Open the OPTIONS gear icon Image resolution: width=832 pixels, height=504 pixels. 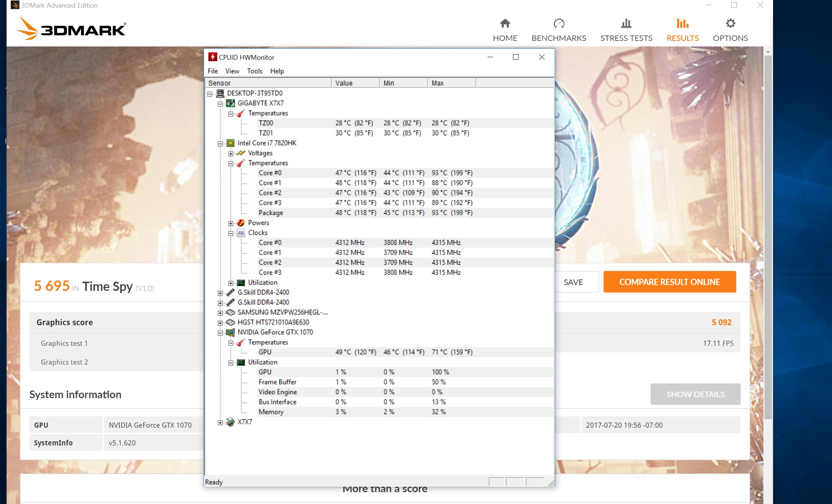[730, 23]
